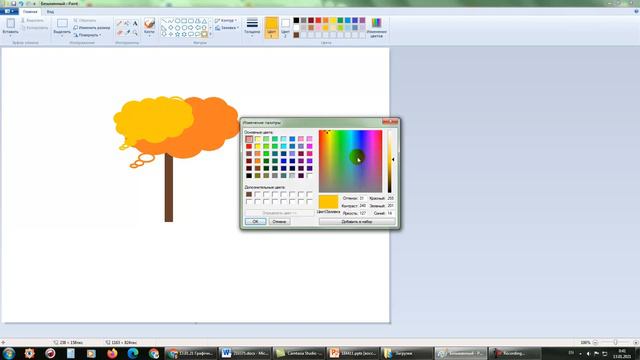Switch to the Word document taskbar button
The height and width of the screenshot is (360, 640).
pyautogui.click(x=245, y=353)
